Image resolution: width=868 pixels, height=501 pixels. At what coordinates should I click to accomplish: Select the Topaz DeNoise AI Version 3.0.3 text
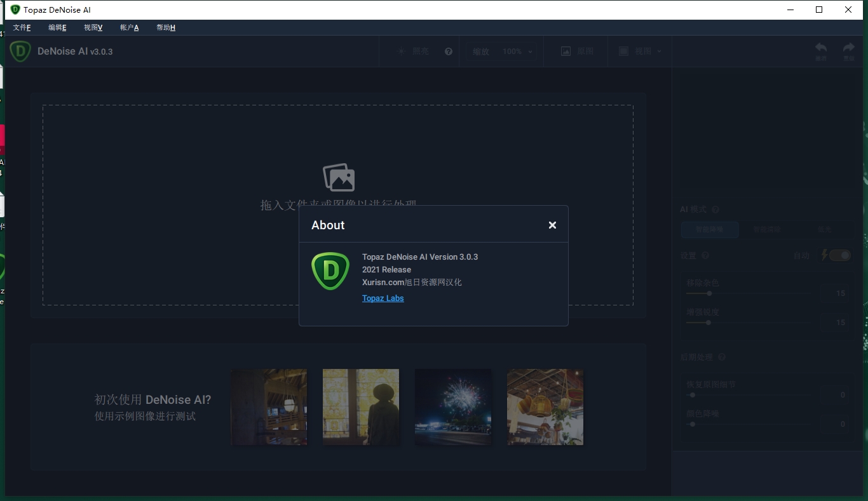tap(420, 257)
